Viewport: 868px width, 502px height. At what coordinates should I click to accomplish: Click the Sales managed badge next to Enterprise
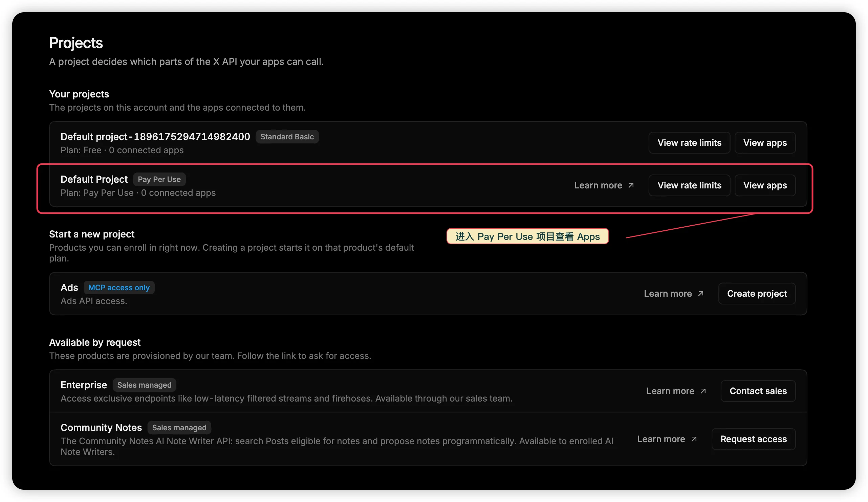coord(144,385)
